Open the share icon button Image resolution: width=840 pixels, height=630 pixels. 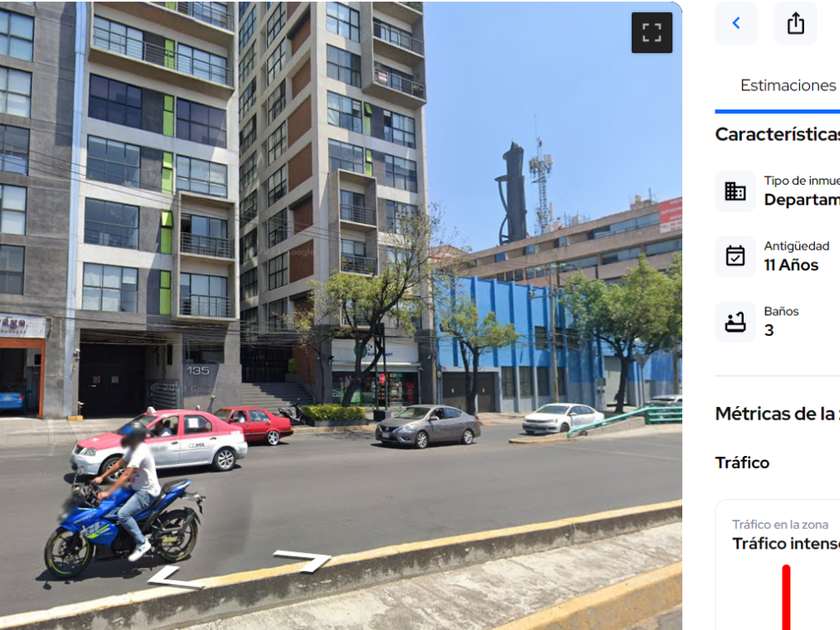796,23
